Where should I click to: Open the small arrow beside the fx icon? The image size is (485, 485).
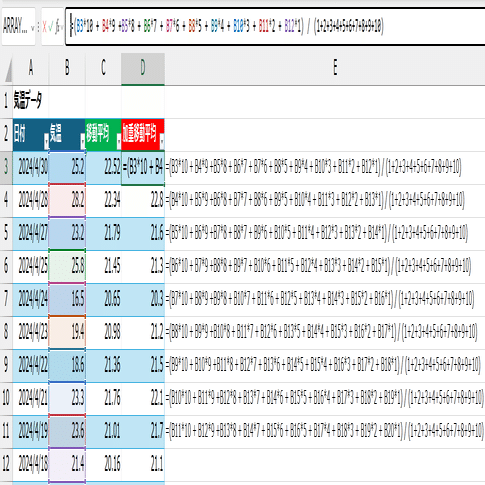pyautogui.click(x=62, y=28)
